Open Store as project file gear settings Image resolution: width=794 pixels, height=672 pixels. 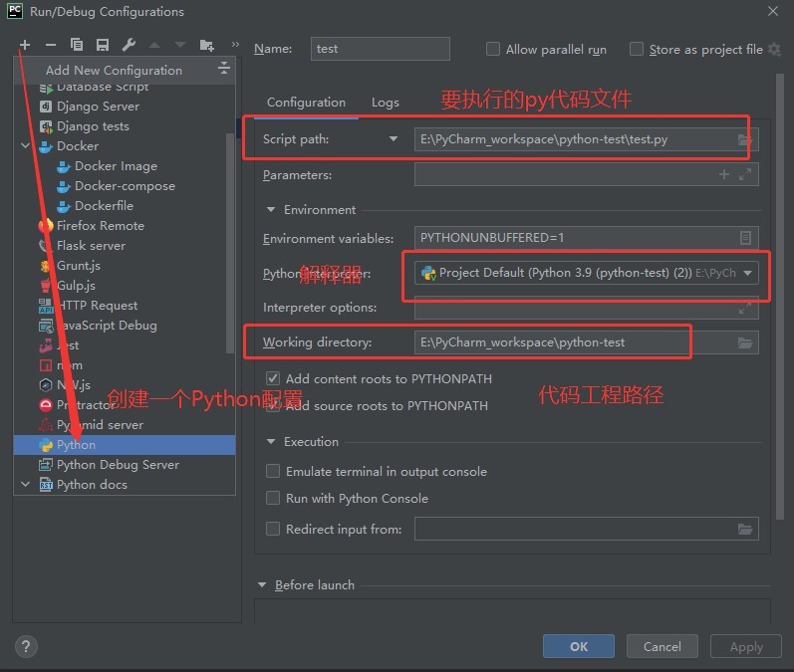pyautogui.click(x=774, y=49)
